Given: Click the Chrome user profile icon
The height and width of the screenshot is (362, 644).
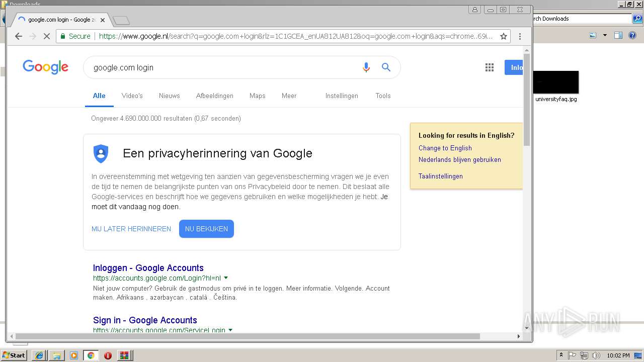Looking at the screenshot, I should (475, 10).
